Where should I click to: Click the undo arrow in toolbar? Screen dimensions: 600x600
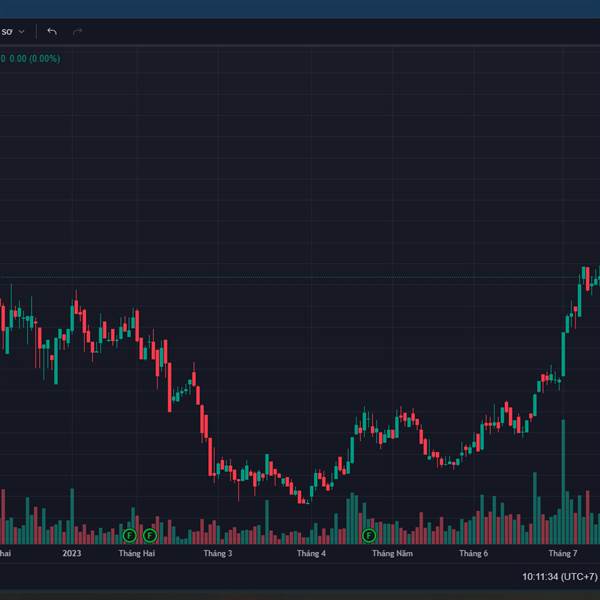52,31
